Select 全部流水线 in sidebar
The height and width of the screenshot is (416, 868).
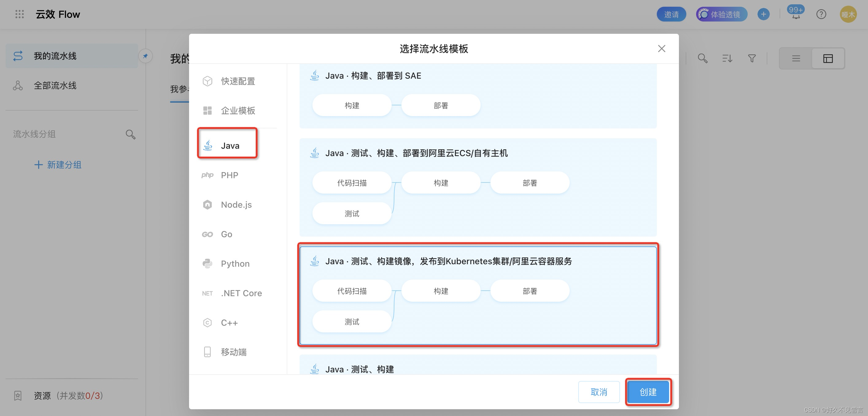click(72, 86)
